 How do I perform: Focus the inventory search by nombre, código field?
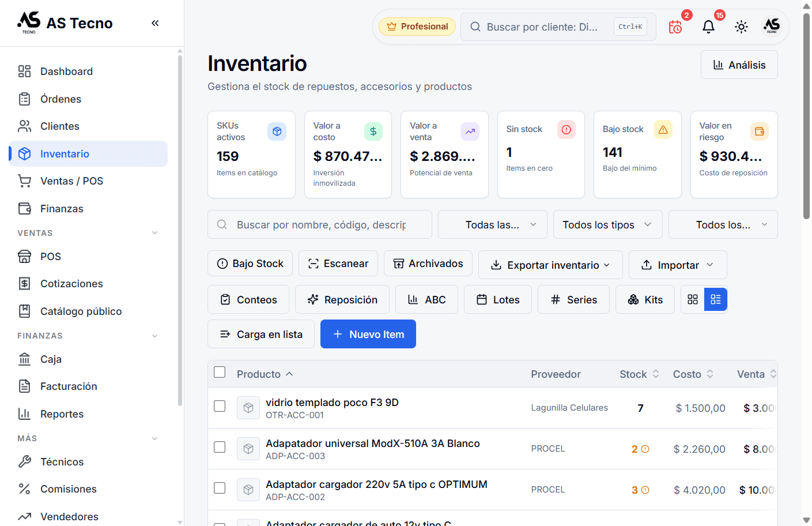(320, 224)
